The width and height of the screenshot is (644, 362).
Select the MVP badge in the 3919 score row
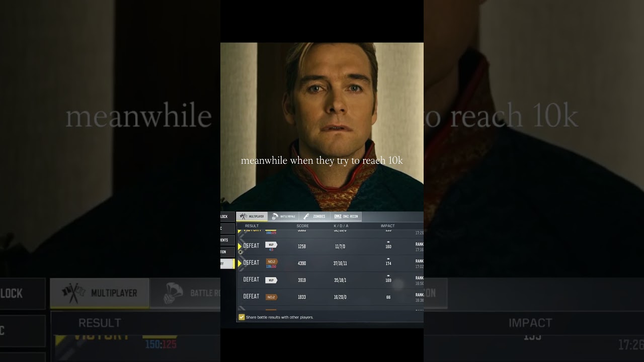[271, 280]
